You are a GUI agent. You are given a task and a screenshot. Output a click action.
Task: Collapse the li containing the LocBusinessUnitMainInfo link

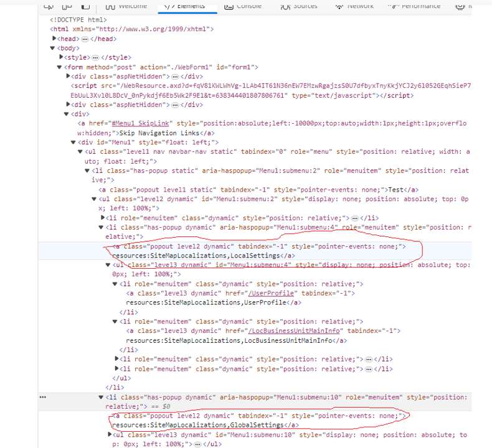(x=115, y=321)
